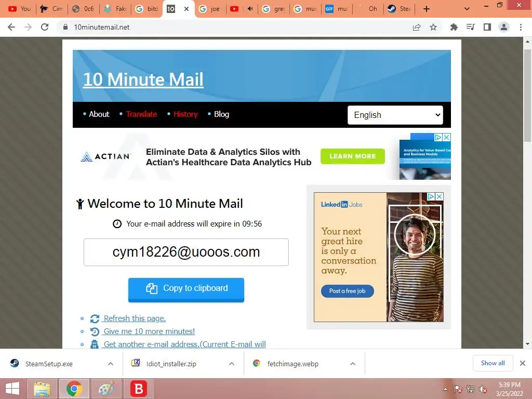The height and width of the screenshot is (399, 532).
Task: Go back with the browser back arrow
Action: [11, 27]
